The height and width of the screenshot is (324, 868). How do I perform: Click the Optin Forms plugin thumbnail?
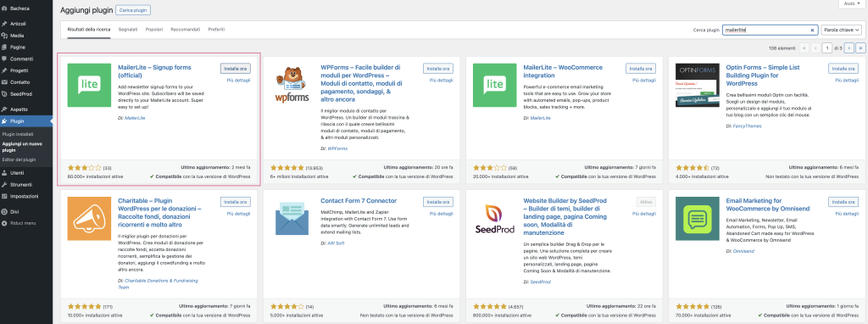click(x=697, y=85)
